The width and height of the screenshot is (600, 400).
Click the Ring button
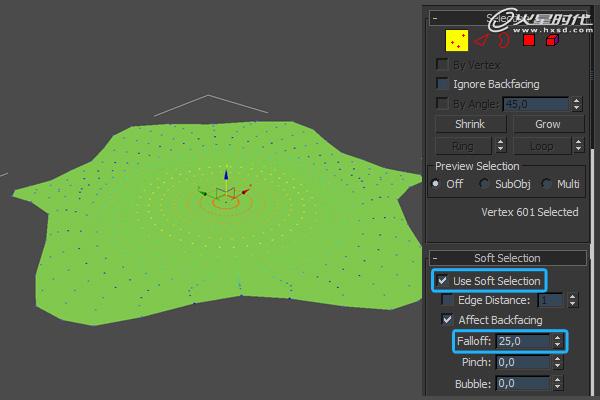[x=463, y=146]
